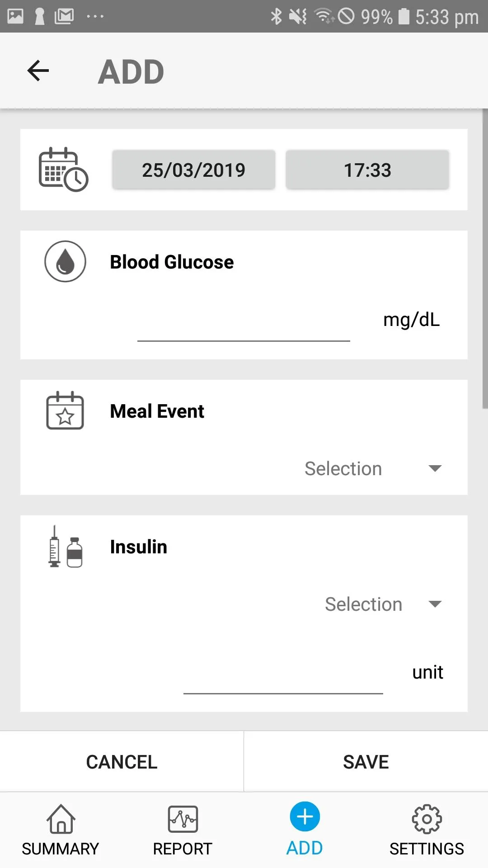Focus the Insulin unit input field

click(x=283, y=679)
